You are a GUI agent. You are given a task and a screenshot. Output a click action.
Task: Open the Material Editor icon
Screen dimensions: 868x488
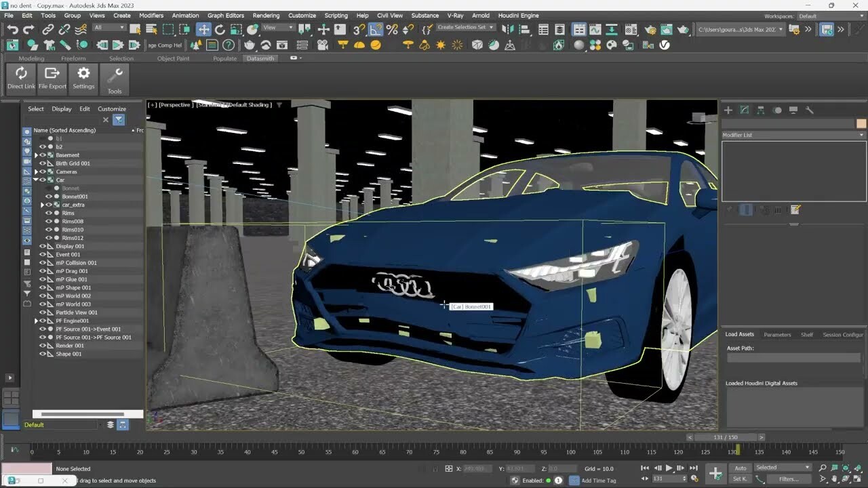(631, 28)
